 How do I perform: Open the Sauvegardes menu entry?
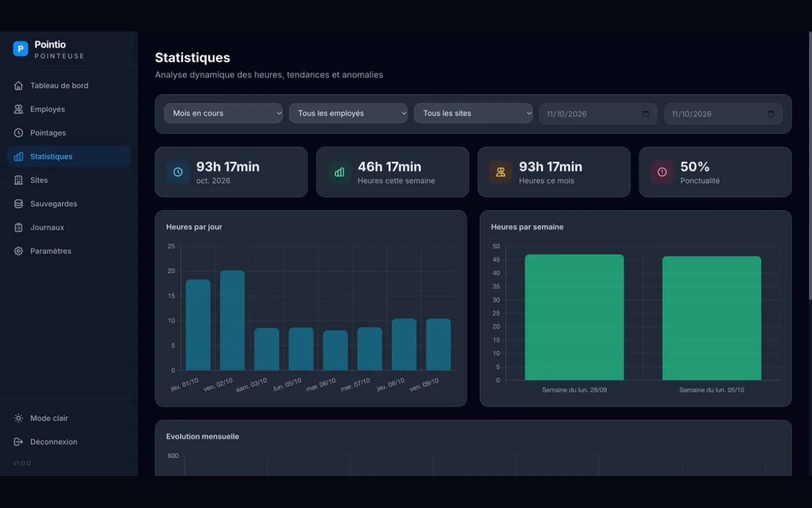69,204
